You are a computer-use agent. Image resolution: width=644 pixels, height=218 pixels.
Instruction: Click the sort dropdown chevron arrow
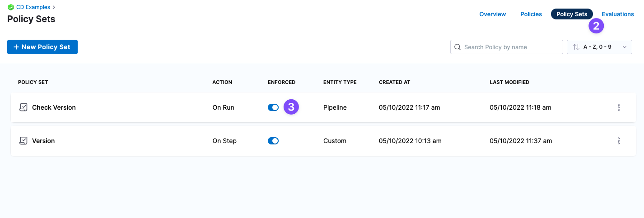(x=625, y=47)
